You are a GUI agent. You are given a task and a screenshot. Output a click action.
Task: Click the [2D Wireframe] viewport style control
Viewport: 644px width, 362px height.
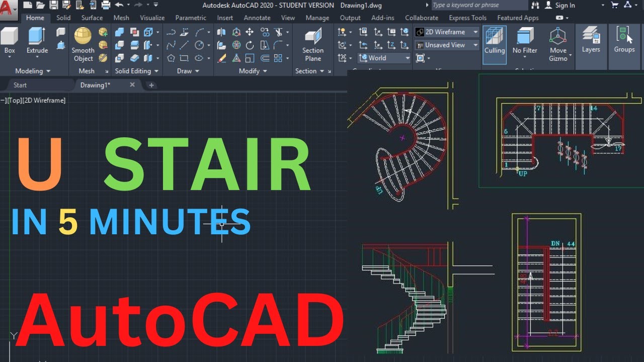coord(44,101)
